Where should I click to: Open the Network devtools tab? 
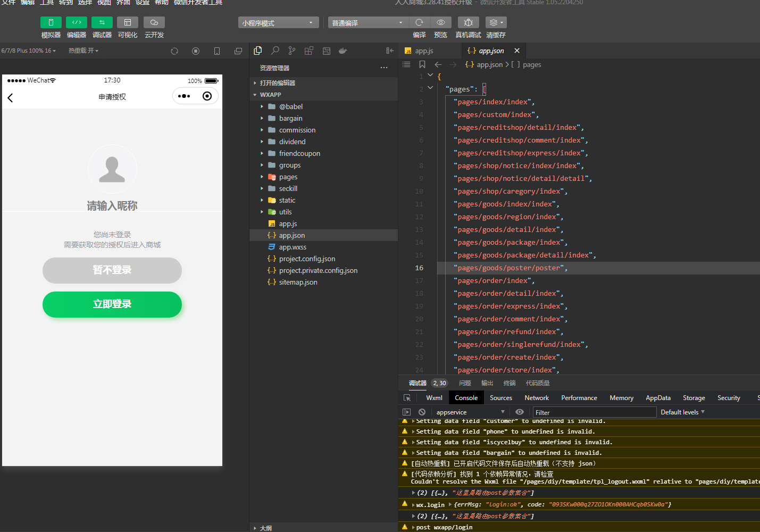pos(537,398)
